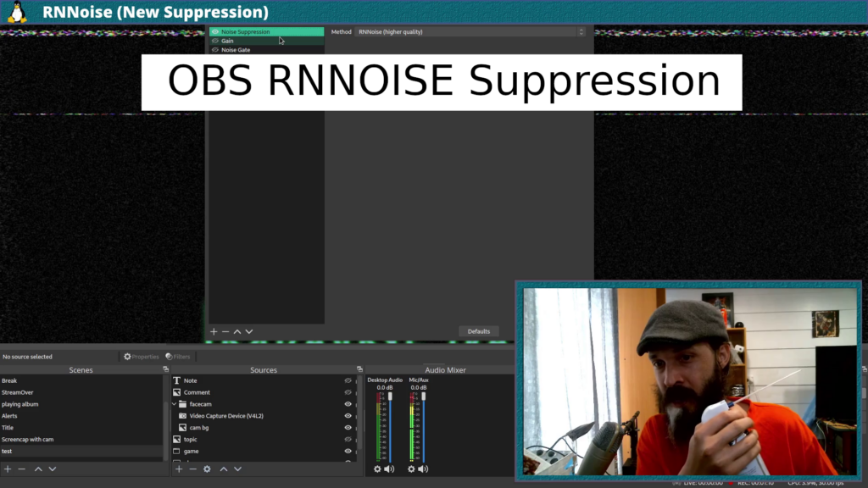868x488 pixels.
Task: Hide the Video Capture Device source
Action: [x=348, y=415]
